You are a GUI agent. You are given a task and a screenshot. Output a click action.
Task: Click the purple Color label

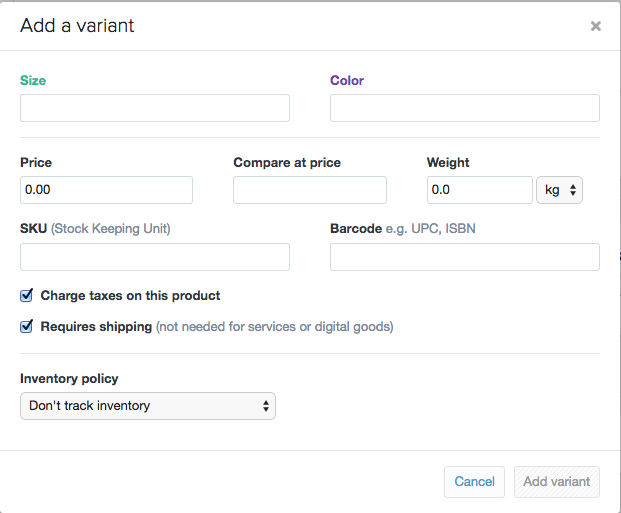[x=347, y=80]
